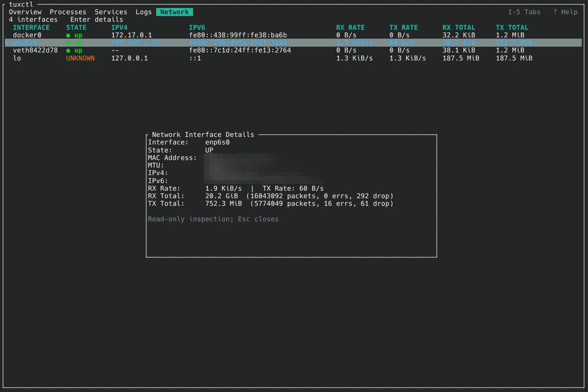Image resolution: width=588 pixels, height=392 pixels.
Task: Click the TX TOTAL column header
Action: click(x=512, y=28)
